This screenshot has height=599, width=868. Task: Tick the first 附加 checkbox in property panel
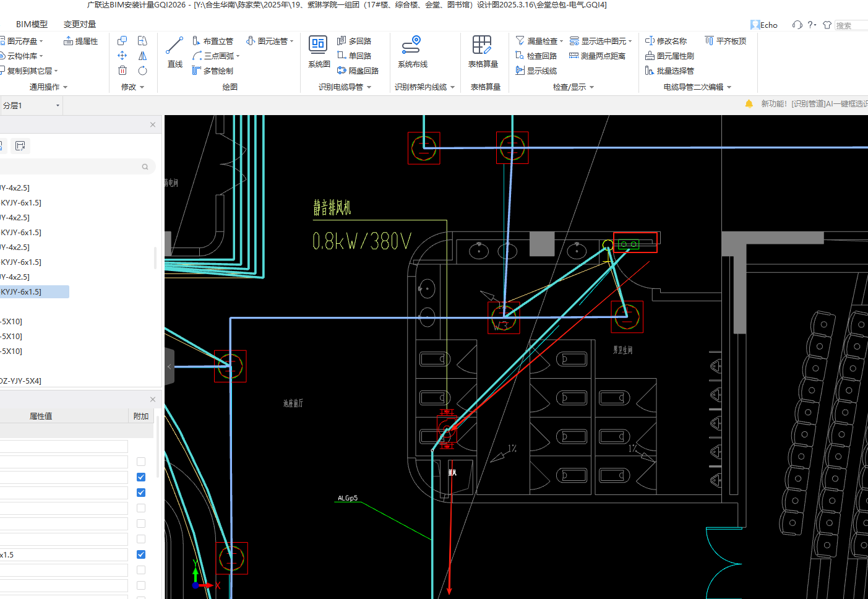141,462
